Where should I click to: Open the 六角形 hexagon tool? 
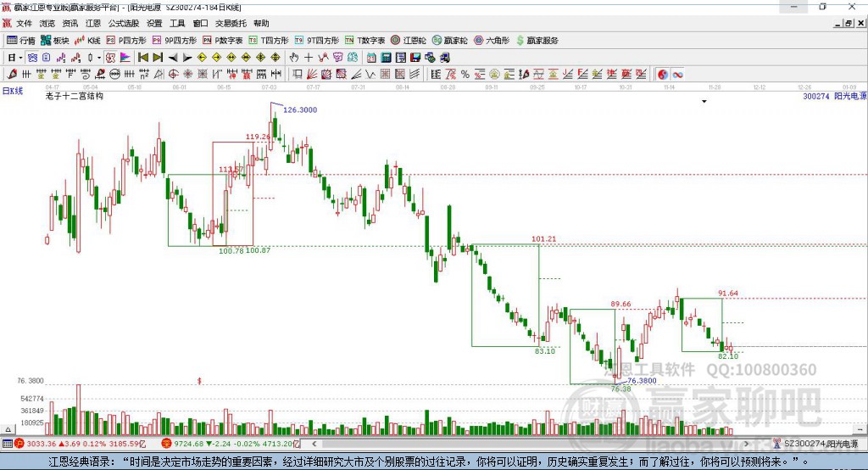[x=492, y=41]
